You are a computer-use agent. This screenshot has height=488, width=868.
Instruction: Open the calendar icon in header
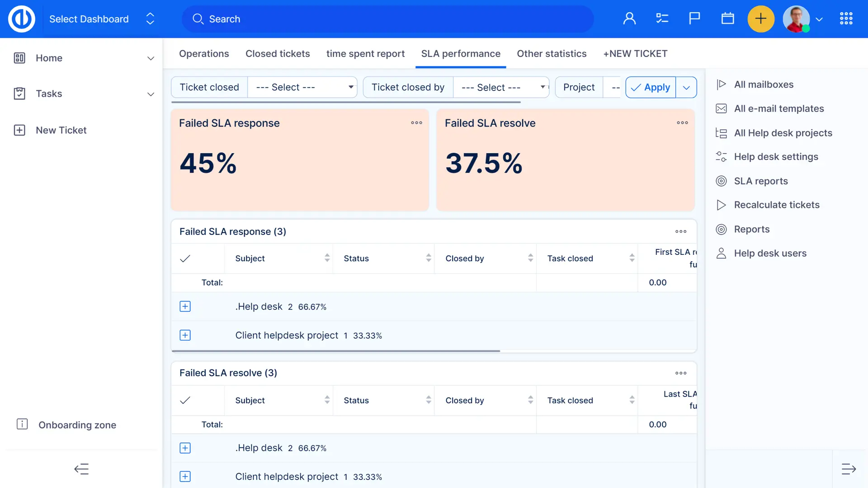[x=727, y=19]
